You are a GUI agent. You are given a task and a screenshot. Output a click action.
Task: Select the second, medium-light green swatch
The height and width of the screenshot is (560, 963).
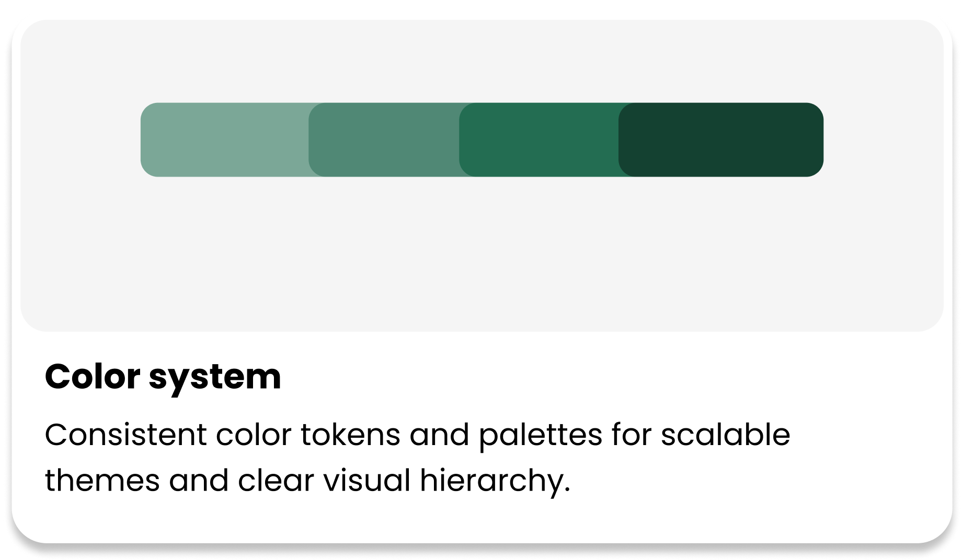384,139
